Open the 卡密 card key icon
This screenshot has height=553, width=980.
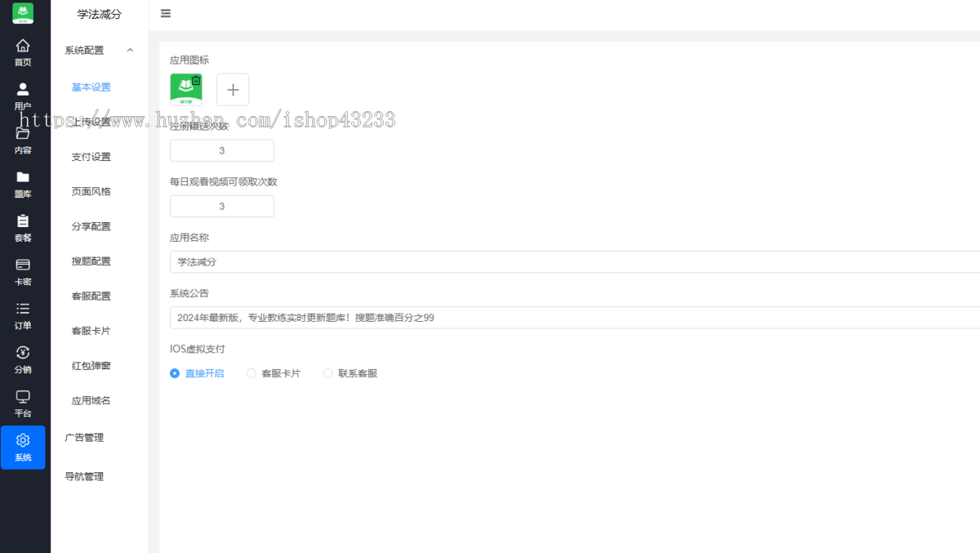(x=23, y=265)
